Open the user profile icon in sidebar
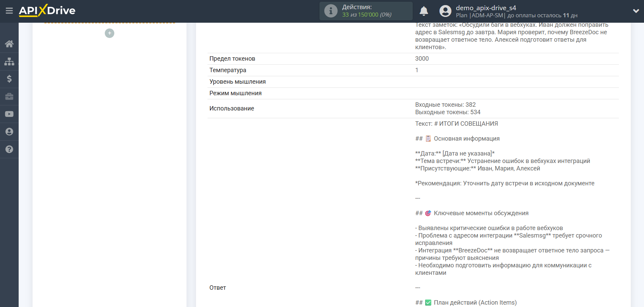Screen dimensions: 644x307 point(9,132)
